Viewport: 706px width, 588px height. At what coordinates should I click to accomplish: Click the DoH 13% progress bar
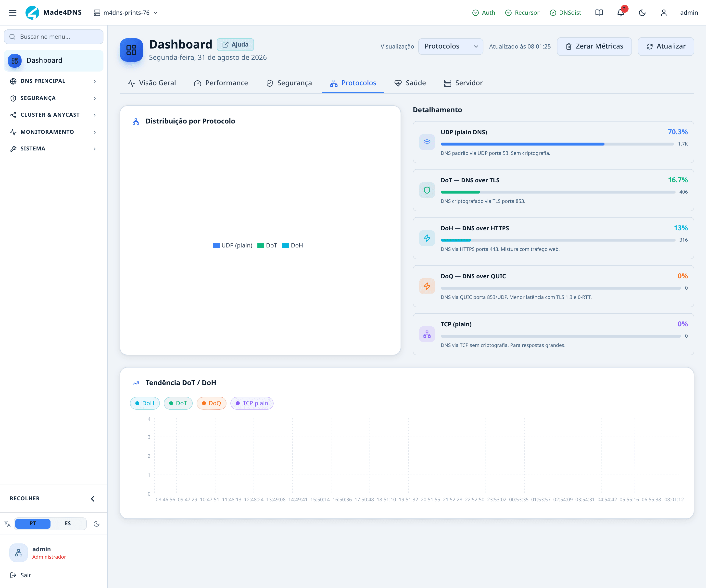coord(558,240)
